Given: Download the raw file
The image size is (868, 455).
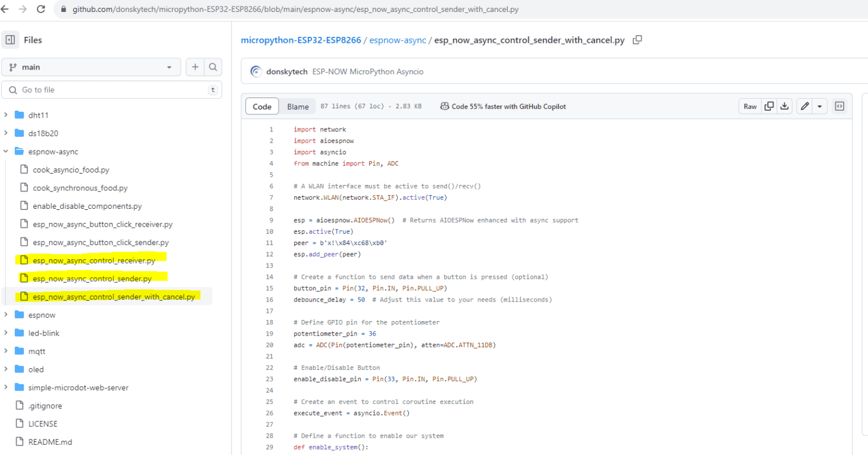Looking at the screenshot, I should (784, 106).
